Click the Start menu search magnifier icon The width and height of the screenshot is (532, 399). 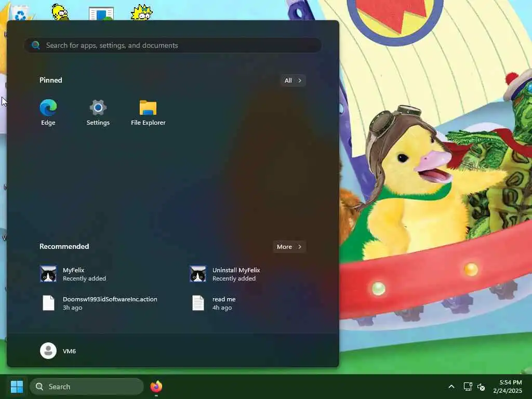point(36,45)
